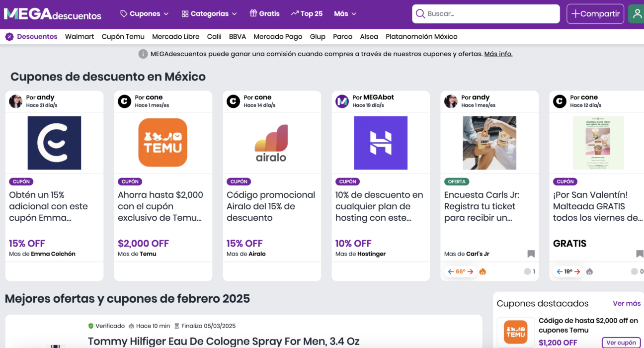Select Calii in the store bar
644x348 pixels.
tap(214, 37)
